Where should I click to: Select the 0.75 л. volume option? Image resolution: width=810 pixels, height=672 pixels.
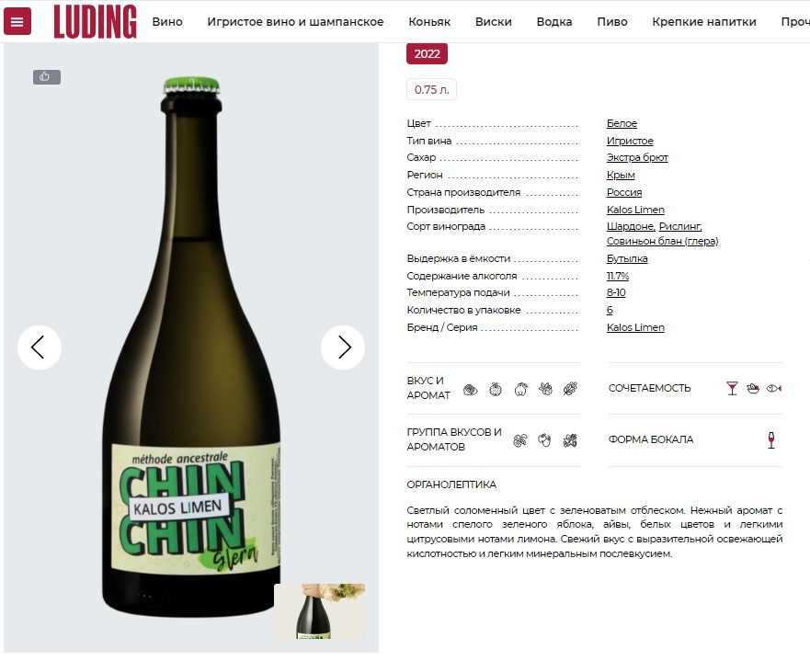coord(431,89)
